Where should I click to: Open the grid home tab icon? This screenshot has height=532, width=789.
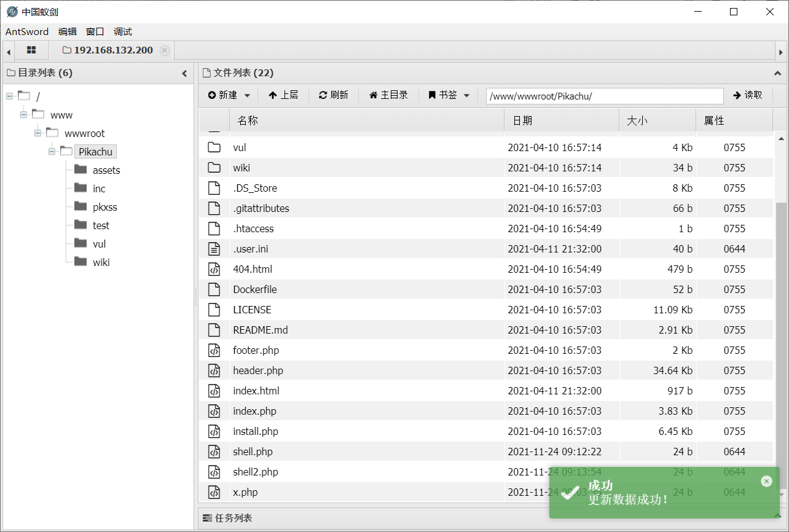tap(31, 50)
